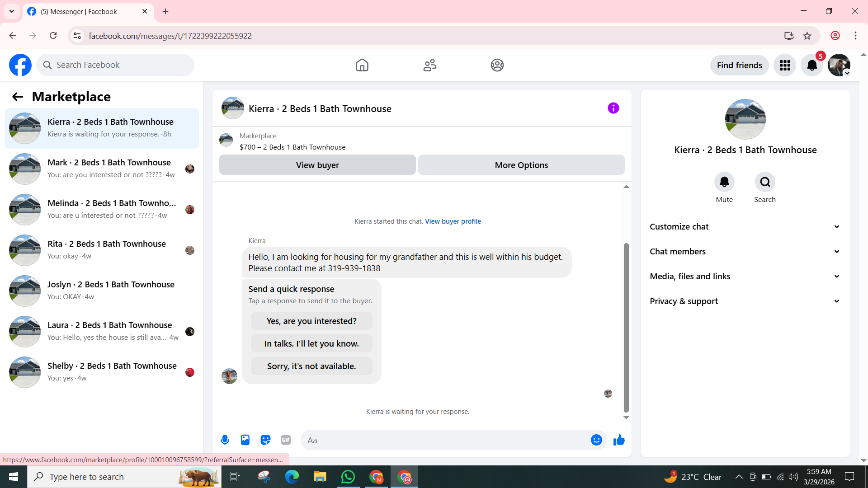Open the Facebook menu grid icon

pyautogui.click(x=785, y=65)
